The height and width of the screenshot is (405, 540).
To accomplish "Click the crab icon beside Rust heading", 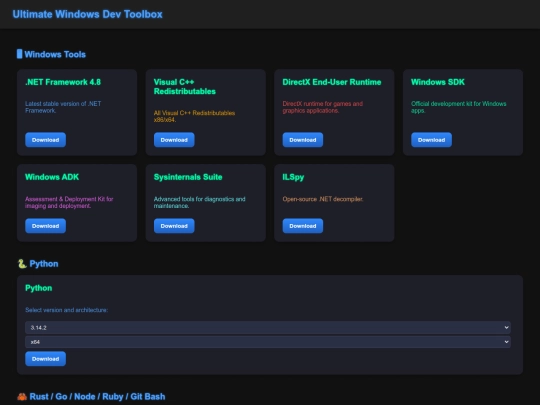I will 22,397.
